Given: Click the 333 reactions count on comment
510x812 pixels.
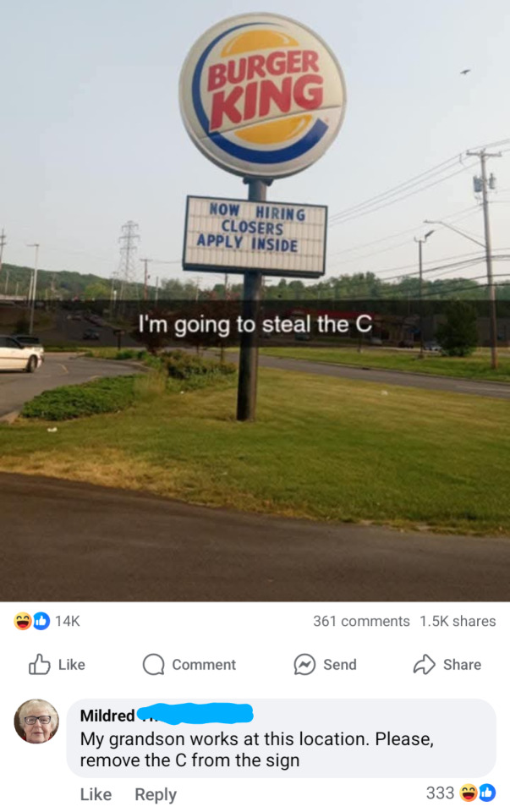Looking at the screenshot, I should coord(440,793).
